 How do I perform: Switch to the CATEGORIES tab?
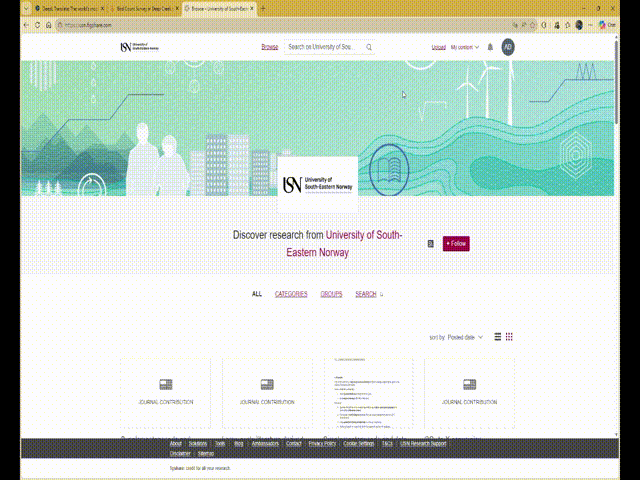(291, 294)
